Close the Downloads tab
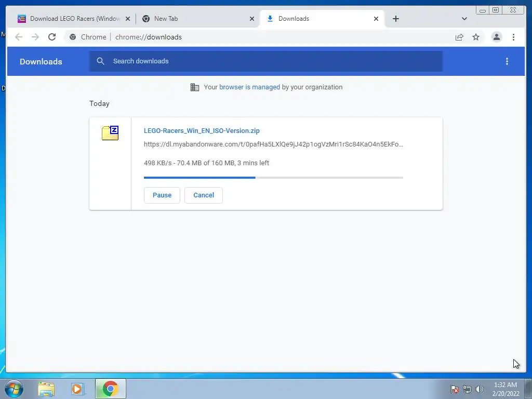Viewport: 532px width, 399px height. coord(376,19)
